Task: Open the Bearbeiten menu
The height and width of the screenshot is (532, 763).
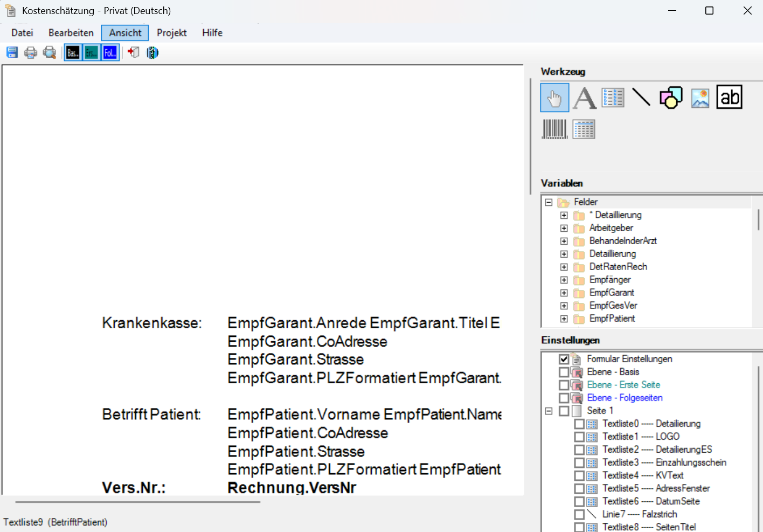Action: (71, 33)
